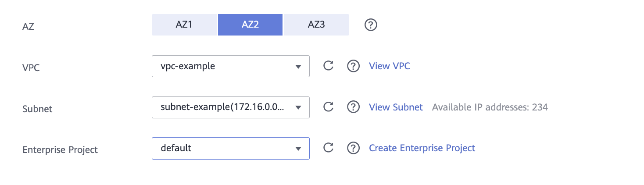644x185 pixels.
Task: Open the Enterprise Project default dropdown
Action: pyautogui.click(x=224, y=148)
